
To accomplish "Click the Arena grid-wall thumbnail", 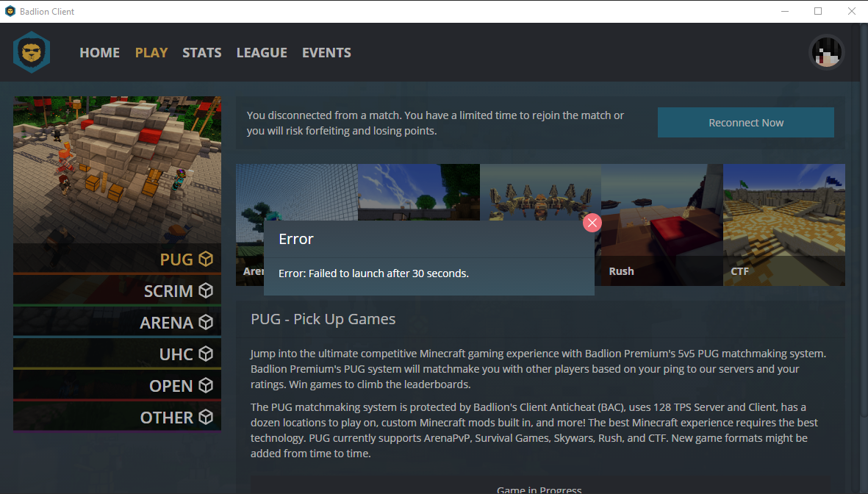I will [x=297, y=192].
